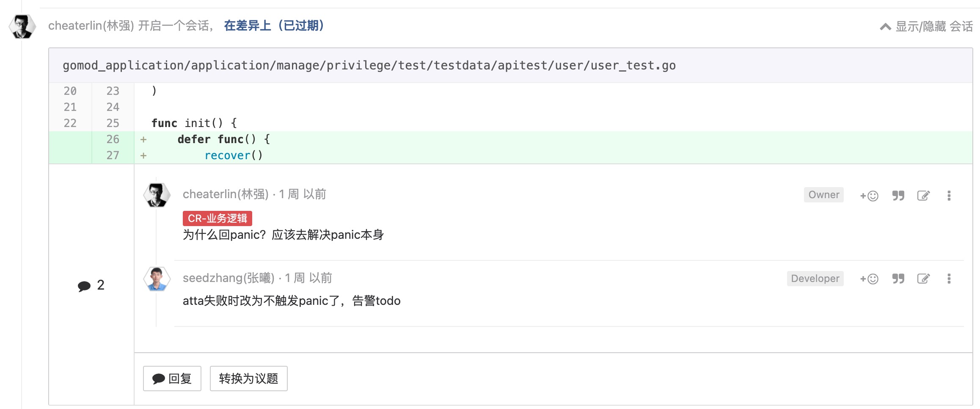Screen dimensions: 980x409
Task: Click the CR-业务逻辑 red label
Action: tap(217, 218)
